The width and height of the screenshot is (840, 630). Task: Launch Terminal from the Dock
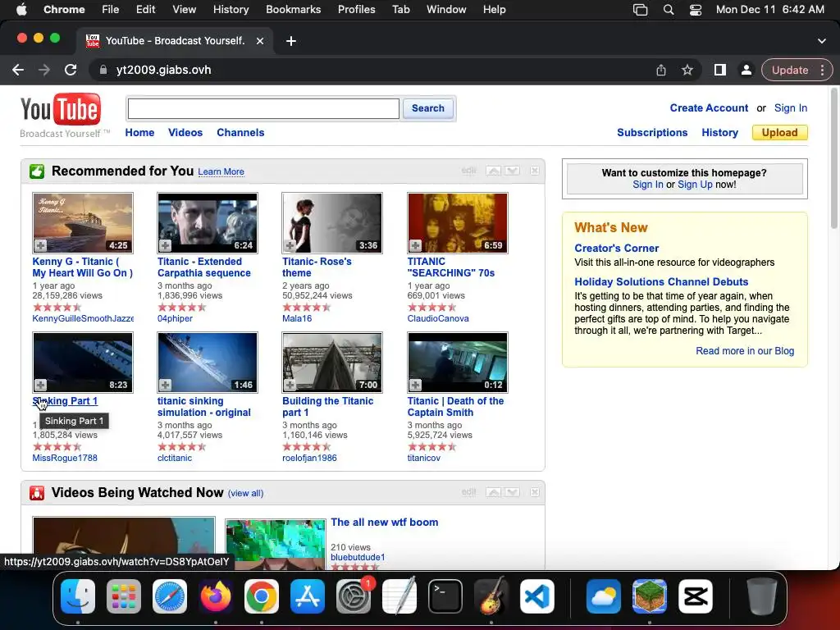445,596
